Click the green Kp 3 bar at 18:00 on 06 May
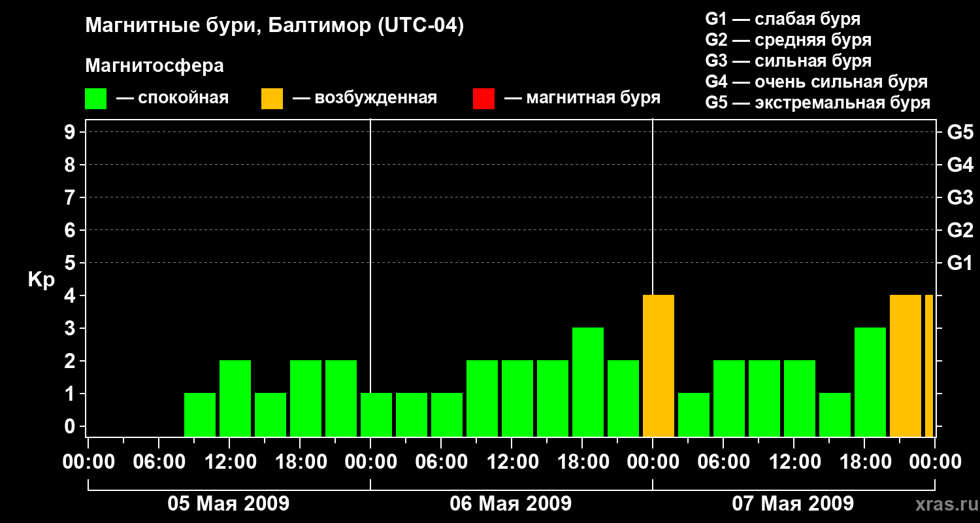This screenshot has width=980, height=523. point(588,382)
